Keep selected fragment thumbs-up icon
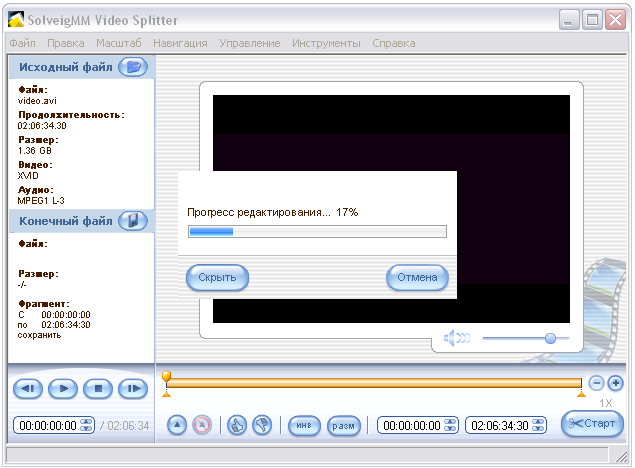635x468 pixels. coord(237,425)
